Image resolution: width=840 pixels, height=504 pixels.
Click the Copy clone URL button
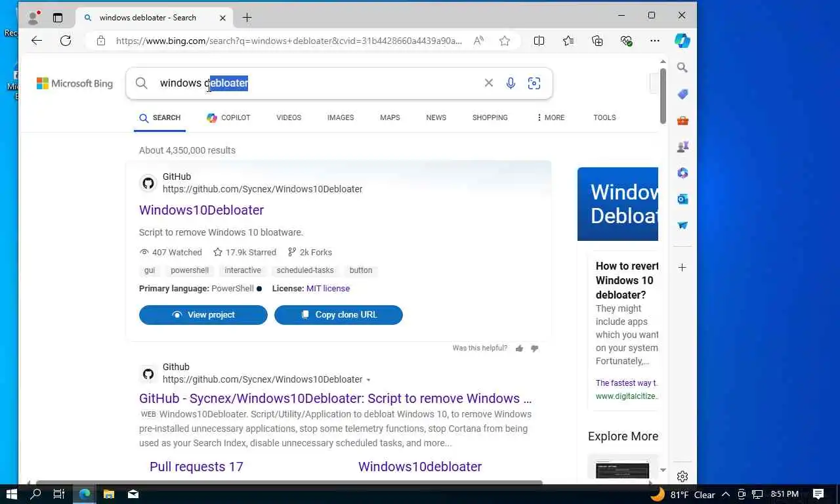339,315
